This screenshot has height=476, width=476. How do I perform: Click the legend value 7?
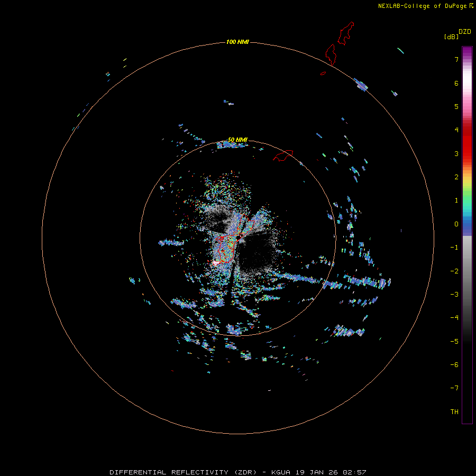point(456,59)
